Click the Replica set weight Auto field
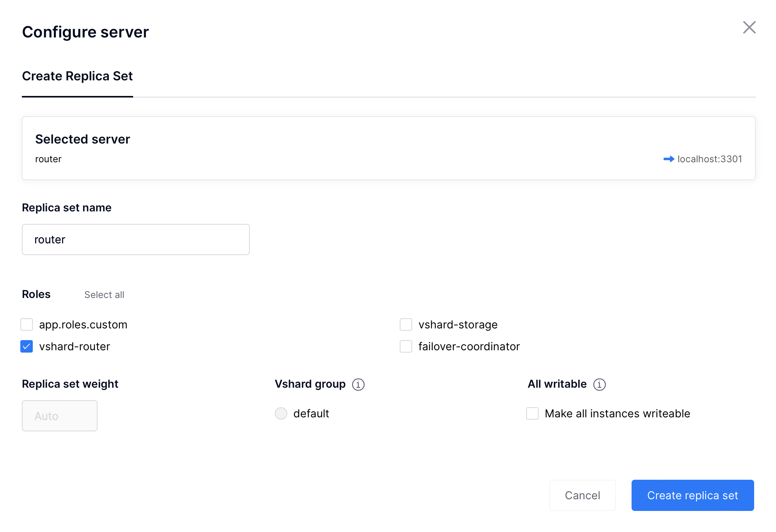Image resolution: width=776 pixels, height=532 pixels. pyautogui.click(x=60, y=416)
